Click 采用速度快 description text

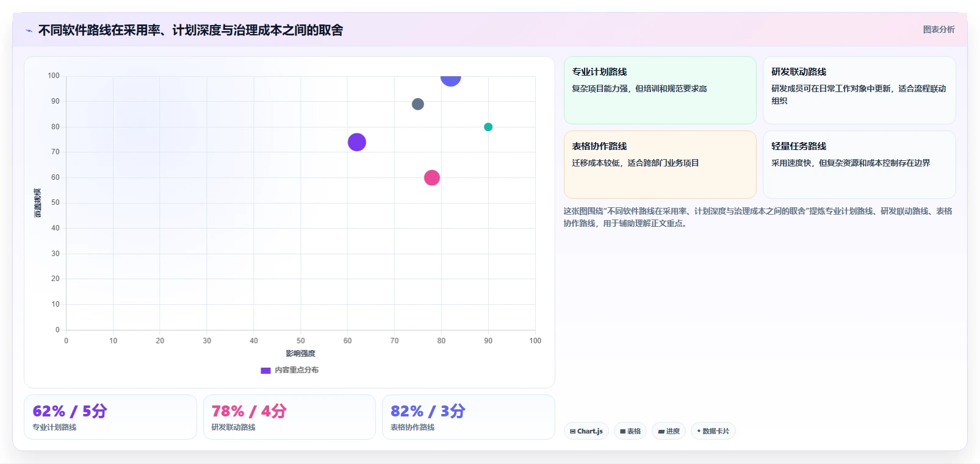851,163
